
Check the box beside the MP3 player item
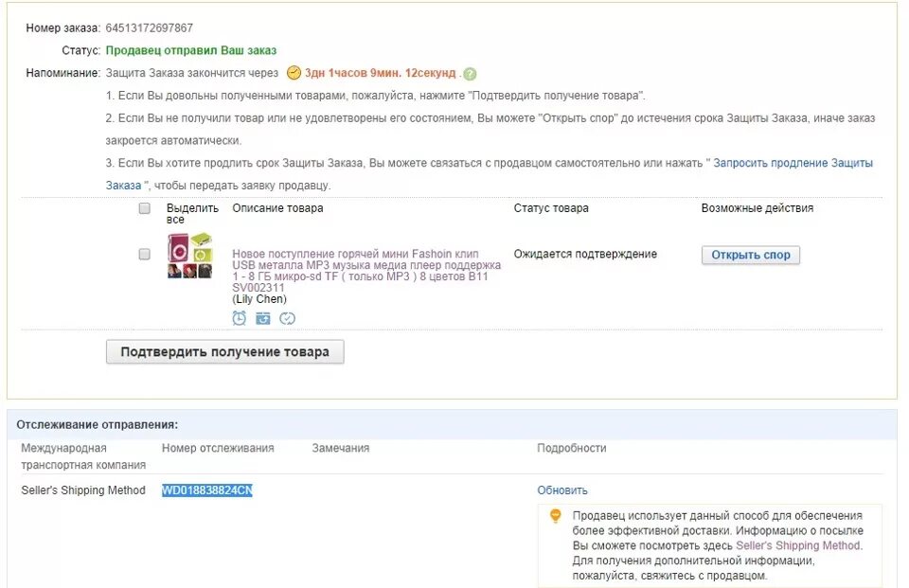tap(144, 254)
